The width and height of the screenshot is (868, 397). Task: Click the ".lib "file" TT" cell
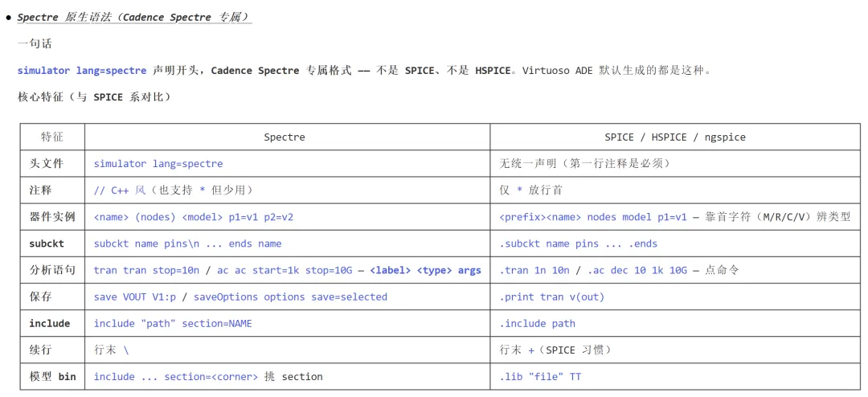tap(541, 376)
